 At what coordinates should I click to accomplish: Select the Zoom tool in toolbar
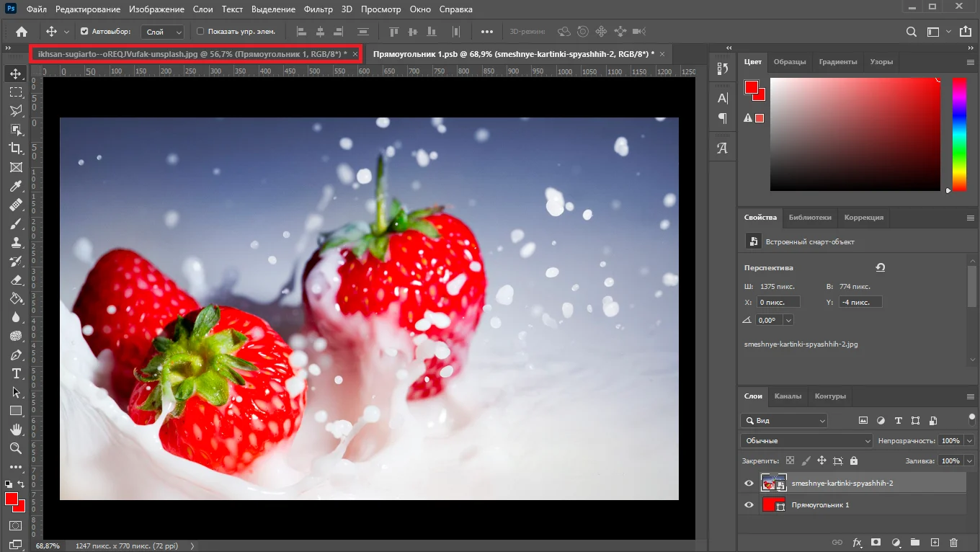pyautogui.click(x=16, y=448)
